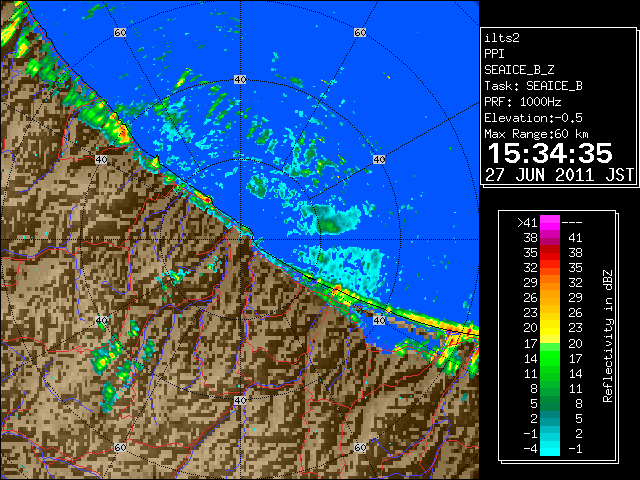Click the 60 km ring label in the southwest
Image resolution: width=640 pixels, height=480 pixels.
tap(120, 448)
